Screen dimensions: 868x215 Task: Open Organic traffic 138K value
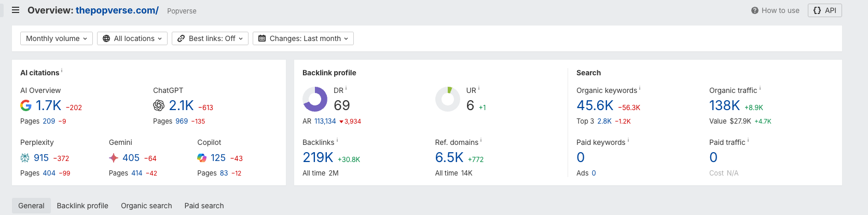click(725, 105)
